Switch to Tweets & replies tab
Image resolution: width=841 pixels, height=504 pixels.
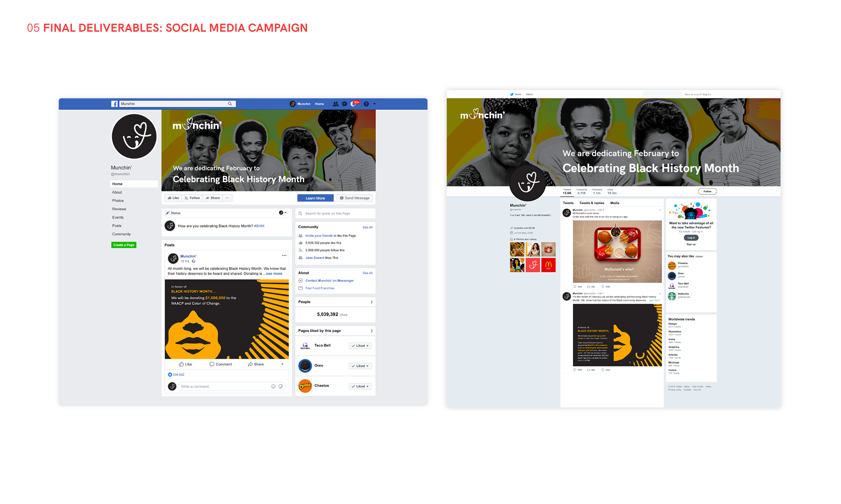(x=592, y=203)
